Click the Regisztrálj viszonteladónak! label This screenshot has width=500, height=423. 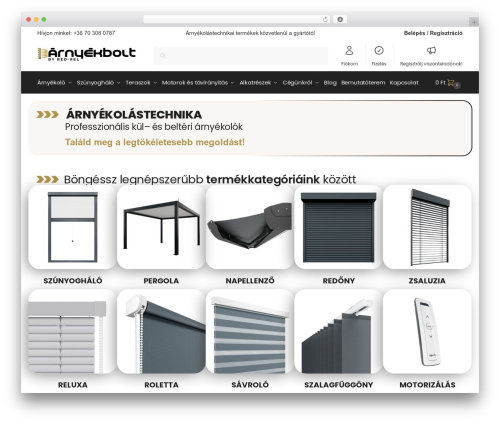click(x=431, y=64)
